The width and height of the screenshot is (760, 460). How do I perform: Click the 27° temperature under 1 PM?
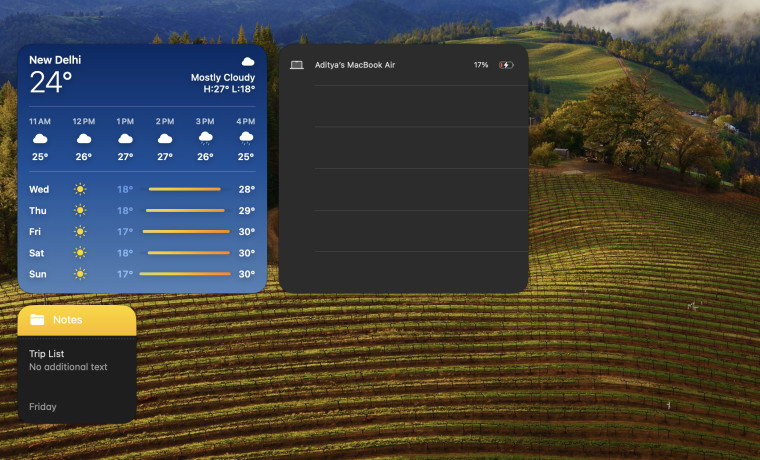pos(125,157)
